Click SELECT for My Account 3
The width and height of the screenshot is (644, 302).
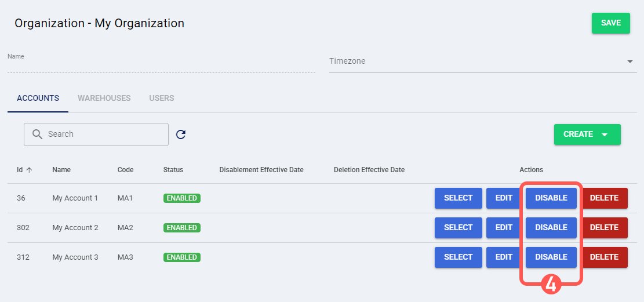pos(458,257)
